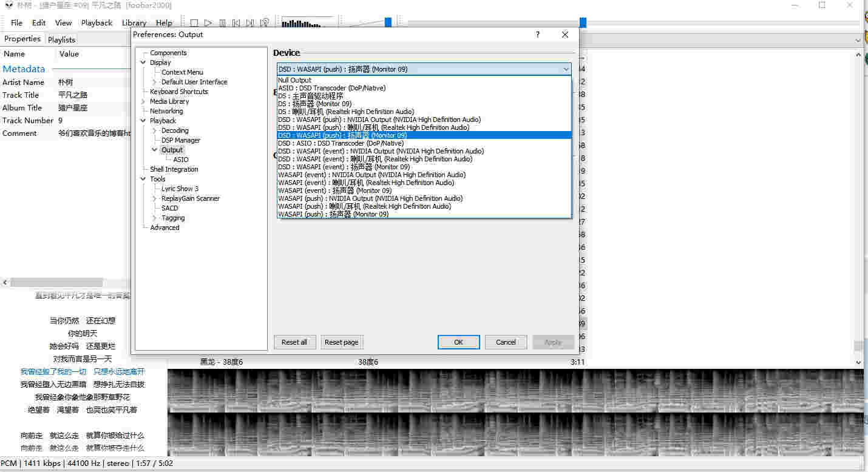Collapse the Device dropdown via its arrow

[x=566, y=69]
